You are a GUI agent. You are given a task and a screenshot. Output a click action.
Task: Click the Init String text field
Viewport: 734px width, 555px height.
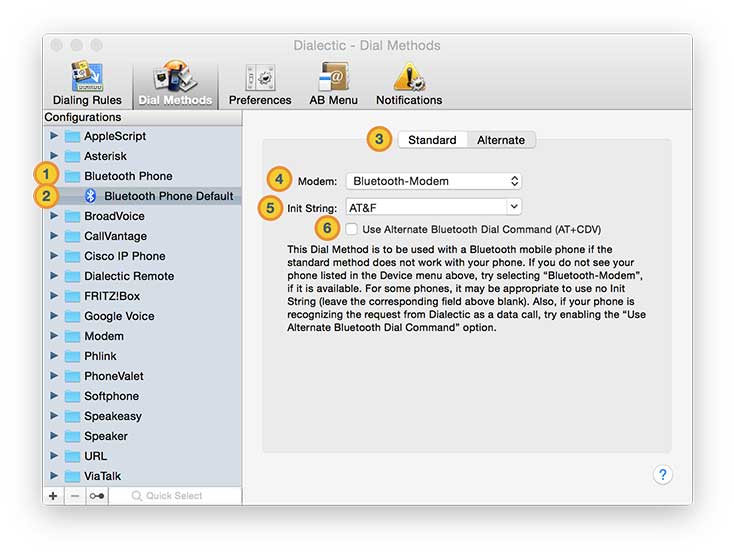pyautogui.click(x=426, y=207)
